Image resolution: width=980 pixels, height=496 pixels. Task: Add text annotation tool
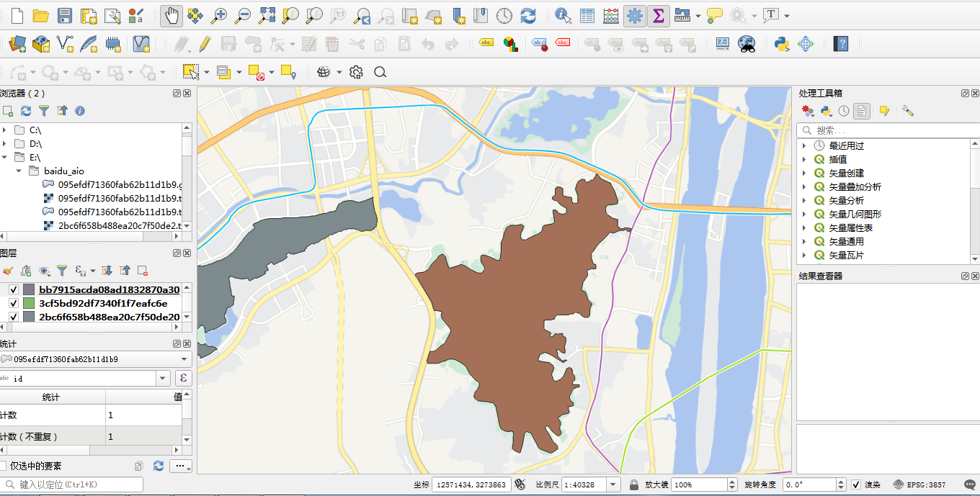[771, 15]
